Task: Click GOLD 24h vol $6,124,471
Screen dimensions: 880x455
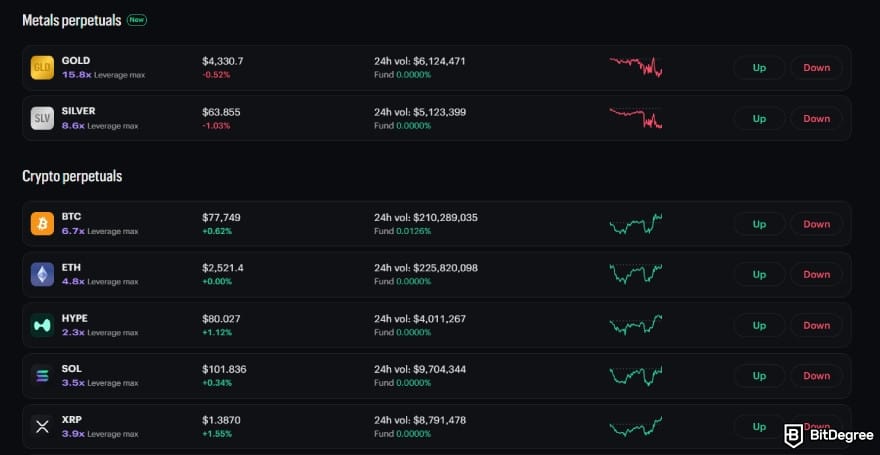Action: point(420,61)
